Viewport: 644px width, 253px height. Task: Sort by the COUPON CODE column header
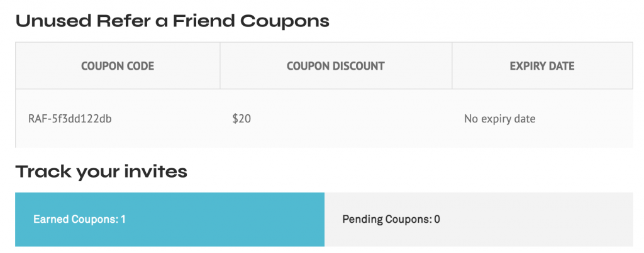pyautogui.click(x=118, y=66)
